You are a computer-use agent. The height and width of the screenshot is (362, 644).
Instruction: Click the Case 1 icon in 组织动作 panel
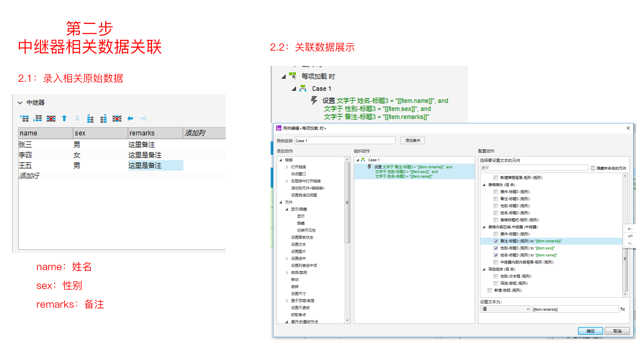[363, 160]
